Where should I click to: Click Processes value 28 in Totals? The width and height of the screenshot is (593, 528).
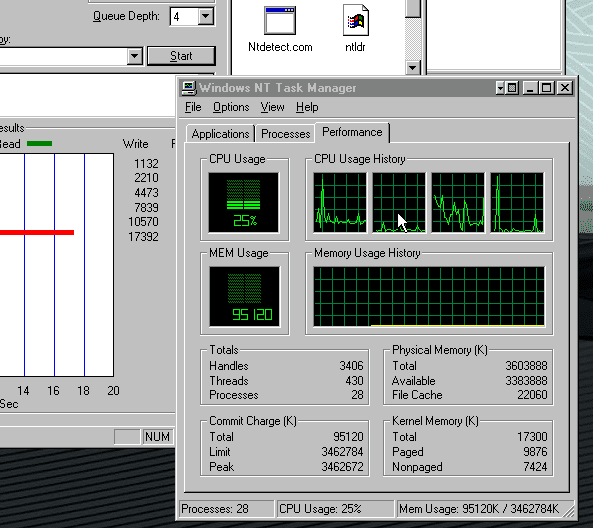(357, 395)
